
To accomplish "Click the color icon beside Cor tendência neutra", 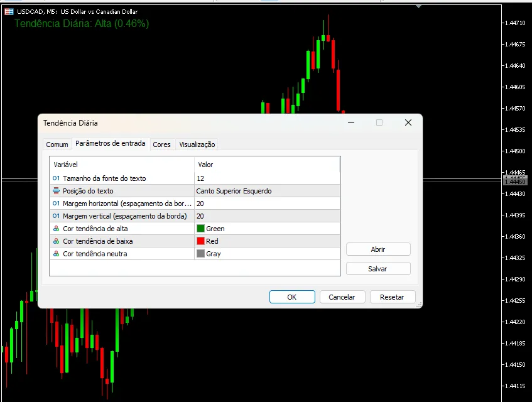I will 57,254.
